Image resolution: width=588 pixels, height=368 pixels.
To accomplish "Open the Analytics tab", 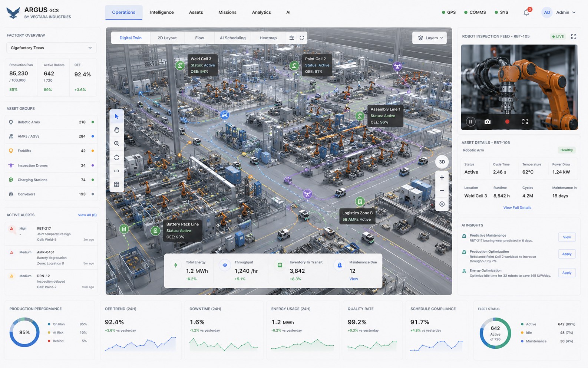I will [261, 12].
